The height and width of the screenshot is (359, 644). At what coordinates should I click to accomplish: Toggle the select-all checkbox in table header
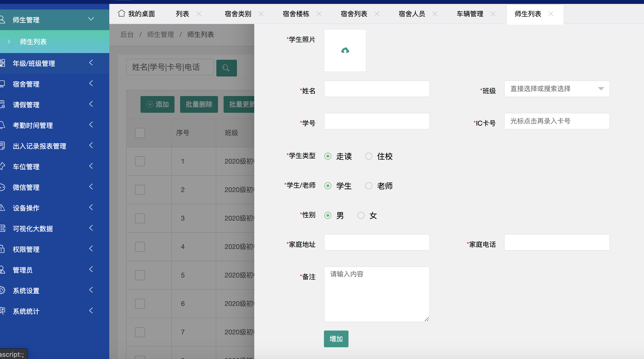tap(140, 133)
